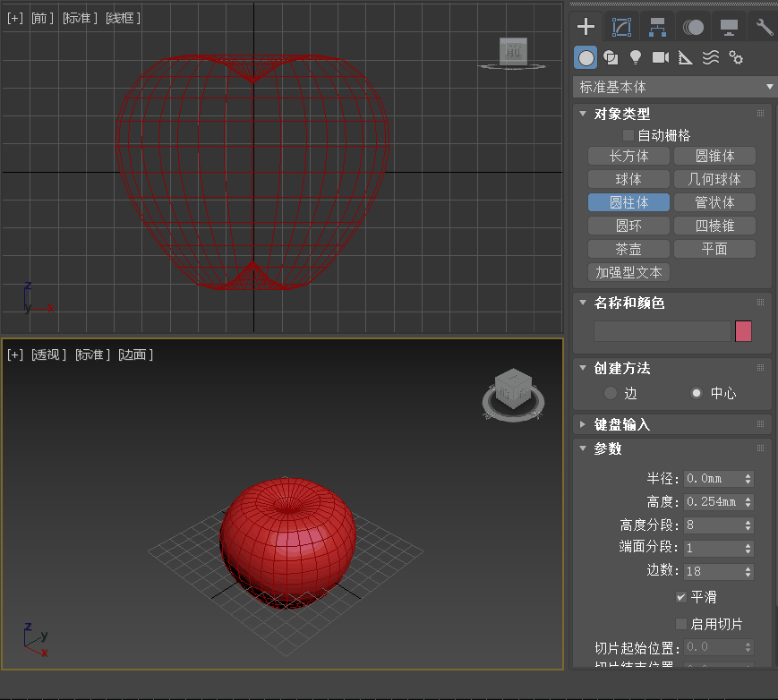Select the Shapes category icon

611,58
